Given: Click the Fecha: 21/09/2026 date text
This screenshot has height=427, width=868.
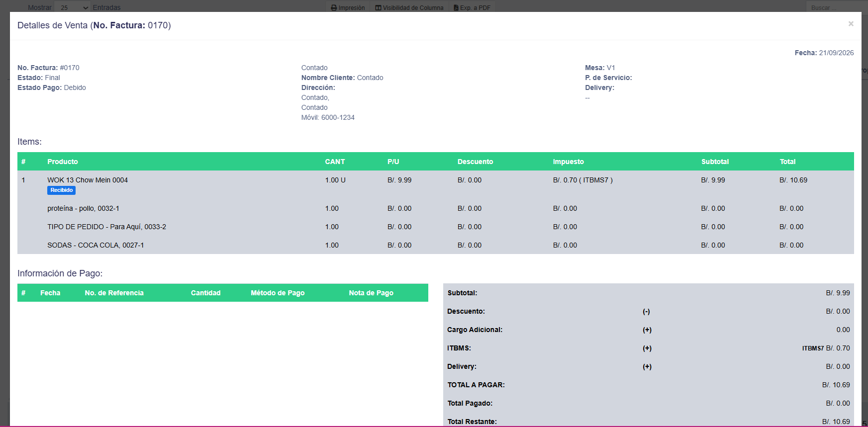Looking at the screenshot, I should point(824,53).
